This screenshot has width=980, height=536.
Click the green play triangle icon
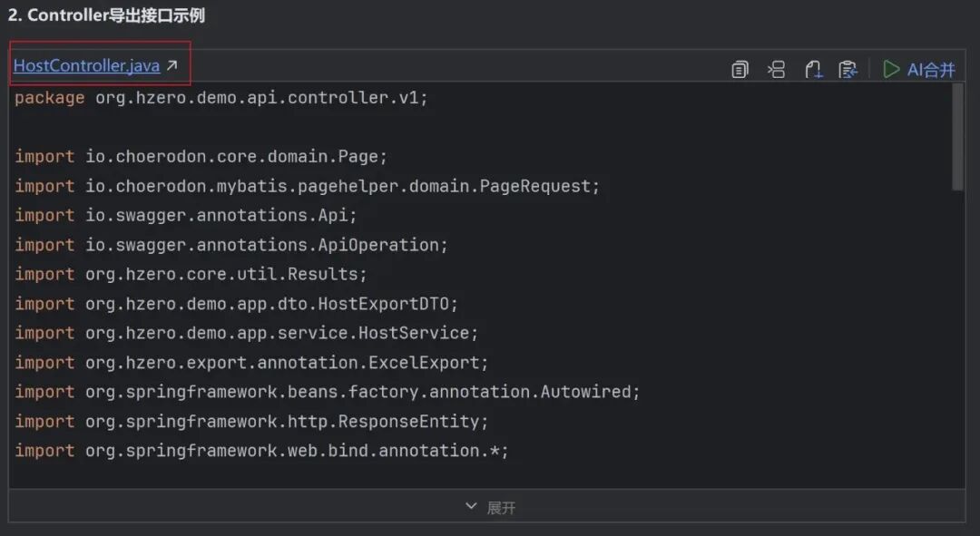click(891, 69)
